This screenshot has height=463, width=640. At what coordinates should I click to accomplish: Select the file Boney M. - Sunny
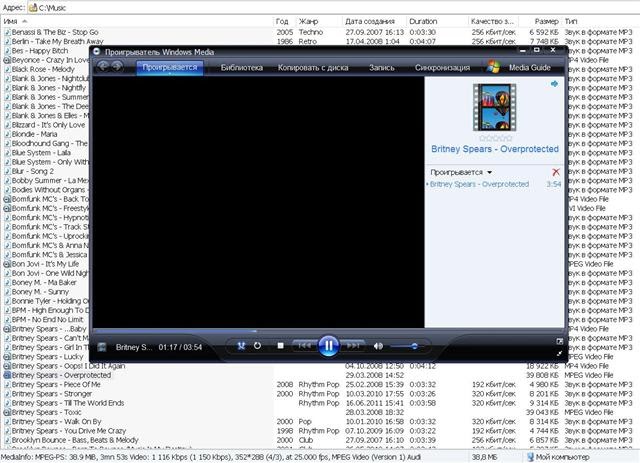click(40, 292)
